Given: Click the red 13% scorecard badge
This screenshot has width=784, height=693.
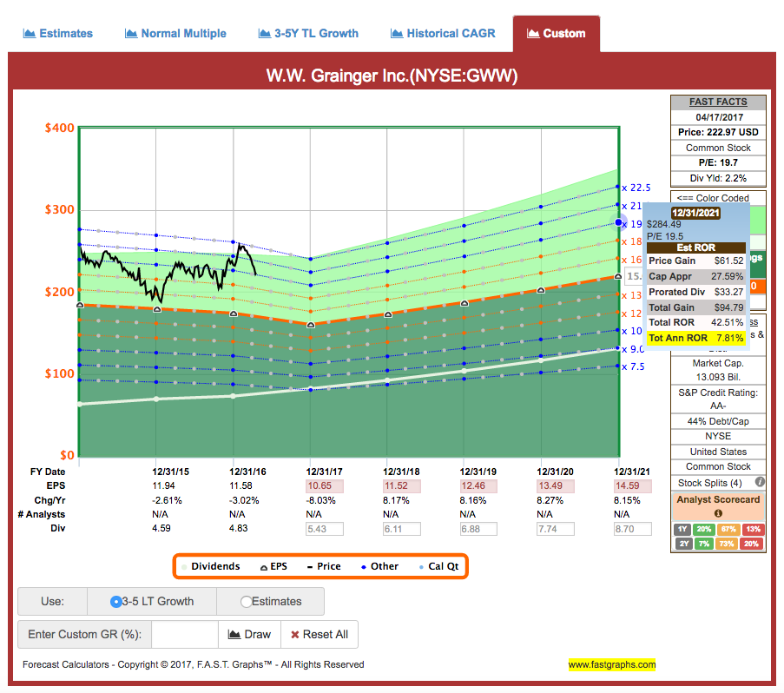Looking at the screenshot, I should [753, 529].
